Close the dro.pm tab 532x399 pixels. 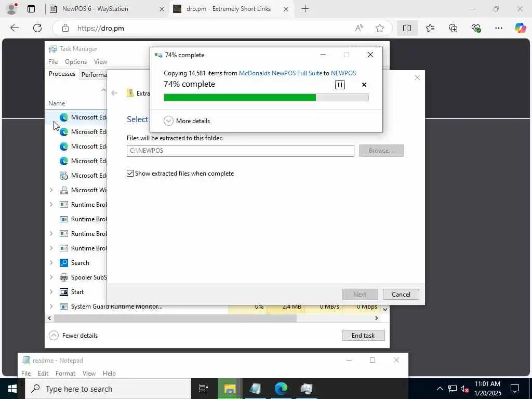(286, 9)
